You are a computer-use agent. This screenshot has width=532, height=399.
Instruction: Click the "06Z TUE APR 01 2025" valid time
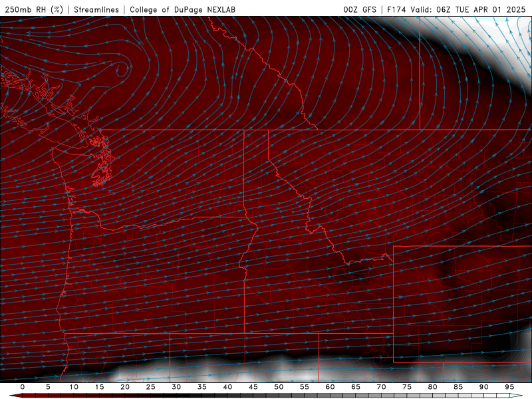tap(481, 9)
